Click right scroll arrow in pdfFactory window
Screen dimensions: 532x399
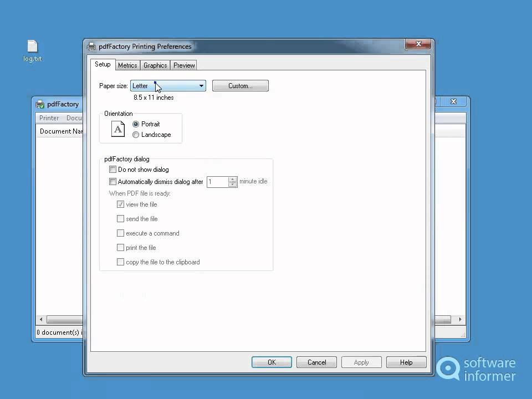point(460,319)
